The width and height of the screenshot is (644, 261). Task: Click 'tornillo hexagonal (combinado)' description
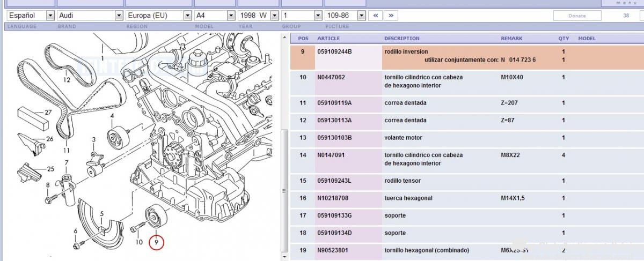[427, 250]
